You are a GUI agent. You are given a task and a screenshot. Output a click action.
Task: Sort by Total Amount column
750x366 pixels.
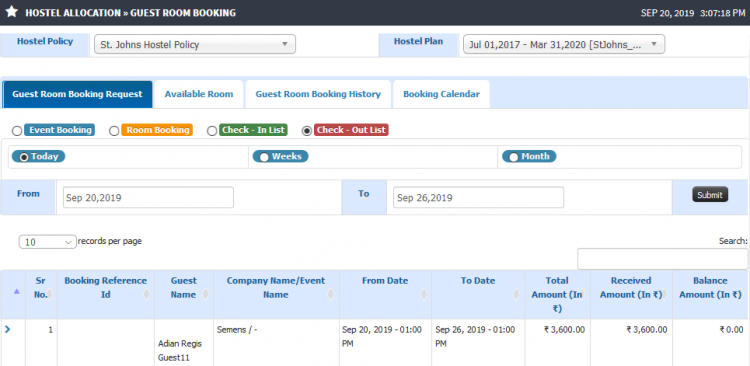(557, 295)
